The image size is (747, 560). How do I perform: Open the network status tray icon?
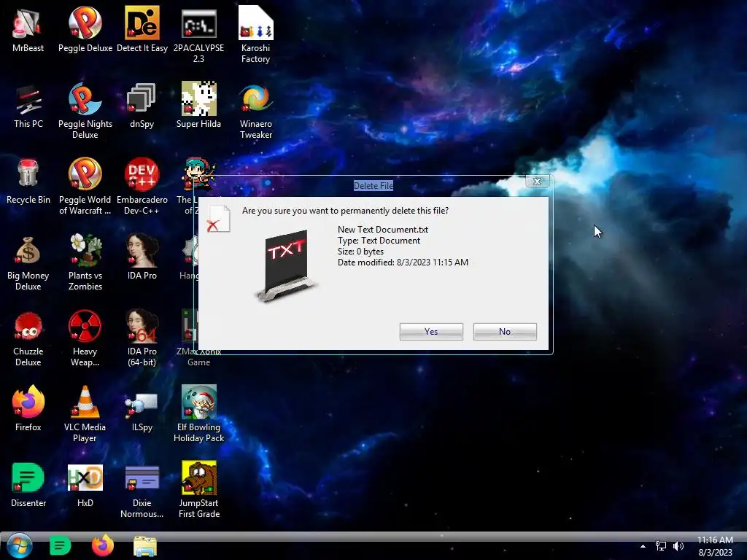coord(661,546)
